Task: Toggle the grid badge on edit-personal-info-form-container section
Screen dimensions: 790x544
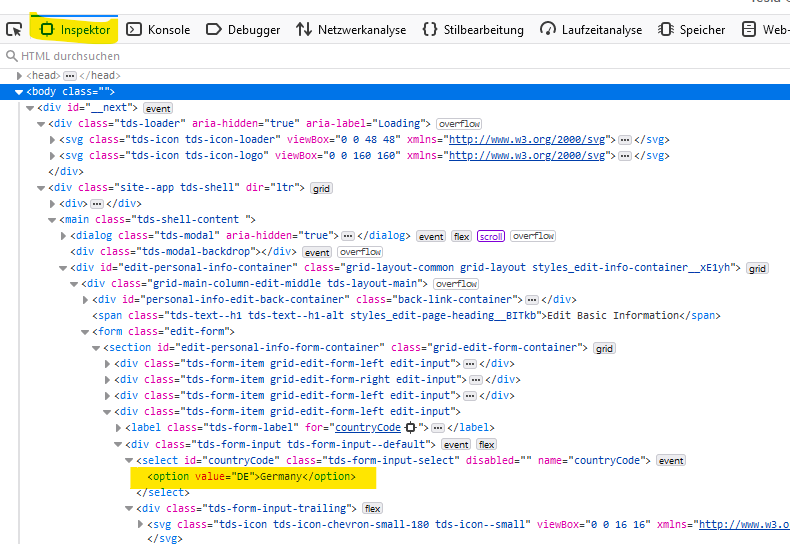Action: [604, 349]
